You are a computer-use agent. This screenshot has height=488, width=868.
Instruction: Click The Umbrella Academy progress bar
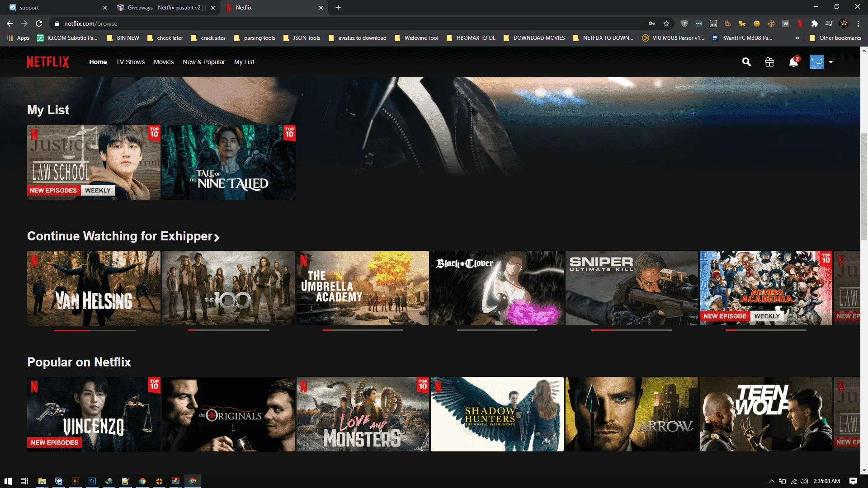(363, 330)
